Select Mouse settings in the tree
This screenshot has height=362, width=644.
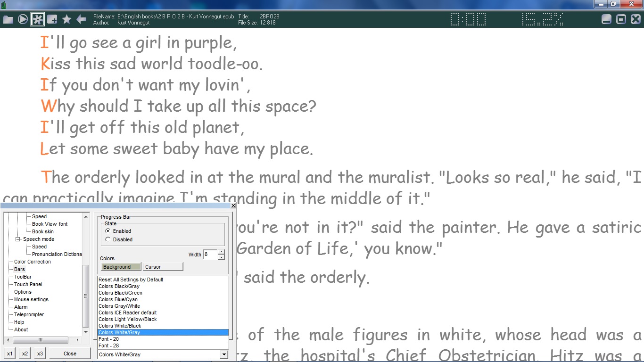[31, 299]
